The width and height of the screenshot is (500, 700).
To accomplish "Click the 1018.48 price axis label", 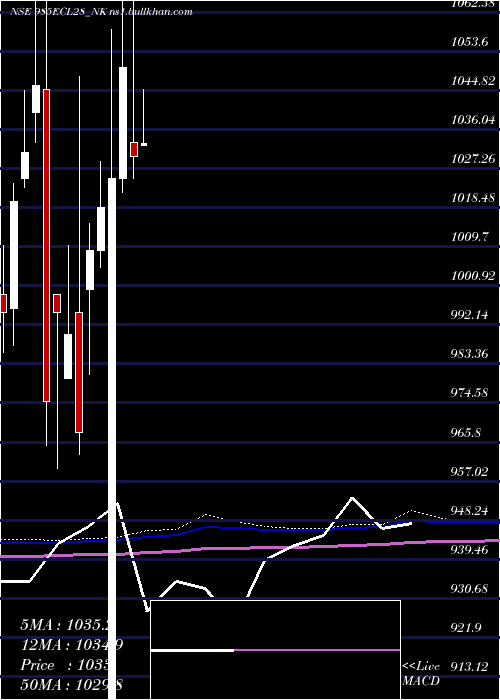I will 473,198.
